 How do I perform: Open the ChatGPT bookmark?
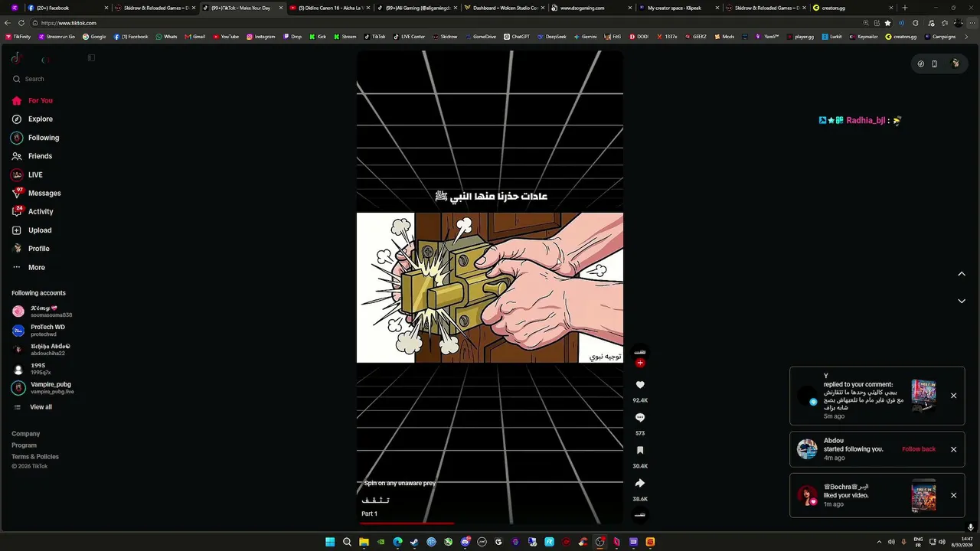(517, 37)
